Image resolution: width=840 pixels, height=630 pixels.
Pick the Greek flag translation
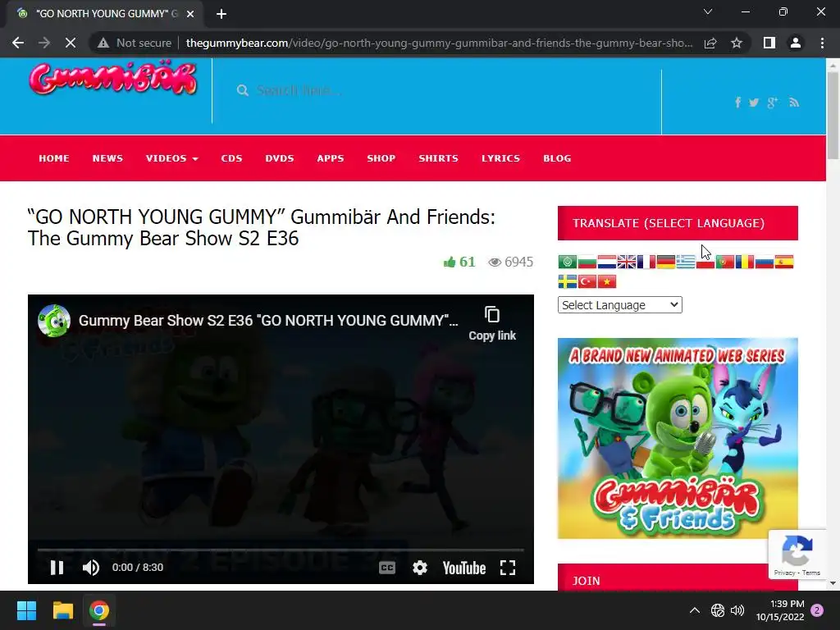point(686,262)
